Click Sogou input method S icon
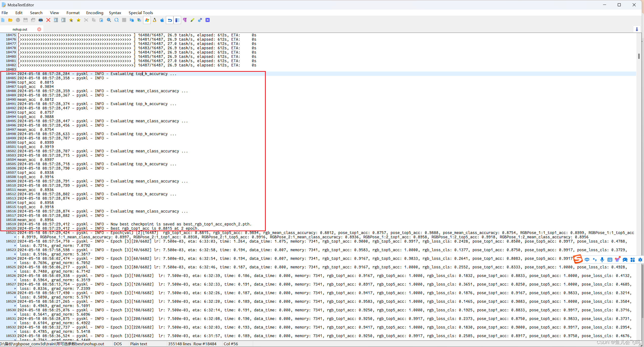The width and height of the screenshot is (644, 347). (578, 259)
